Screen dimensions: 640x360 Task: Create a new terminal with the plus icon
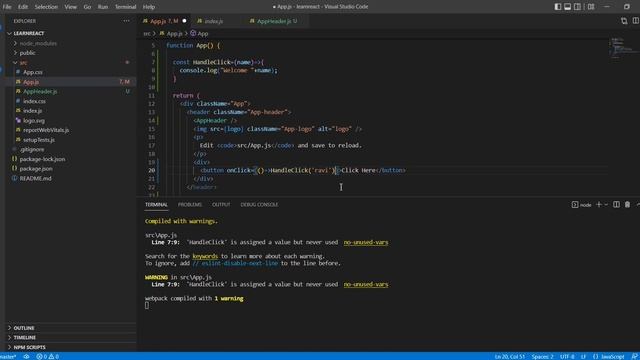click(x=599, y=204)
